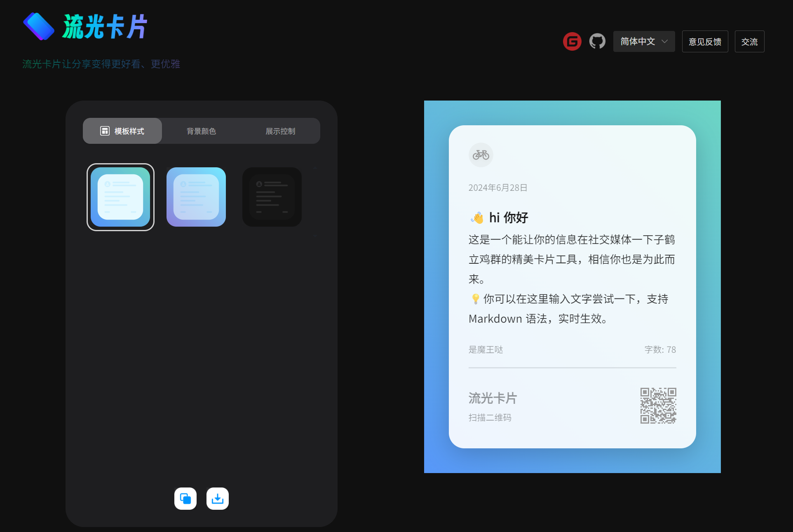
Task: Select the teal-blue gradient template thumbnail
Action: (120, 197)
